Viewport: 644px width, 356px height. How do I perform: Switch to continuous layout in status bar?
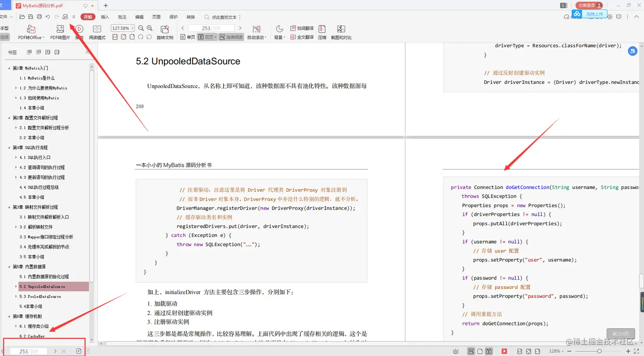[x=471, y=351]
